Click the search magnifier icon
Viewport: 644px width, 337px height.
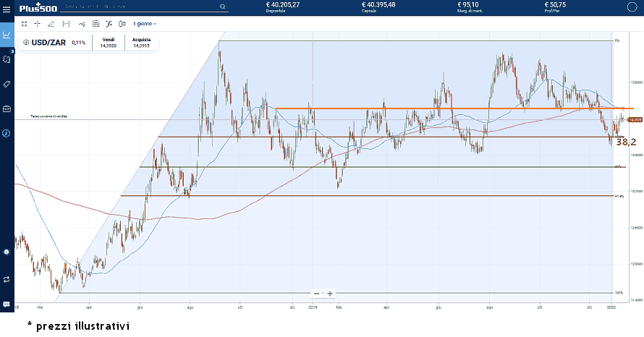click(222, 7)
